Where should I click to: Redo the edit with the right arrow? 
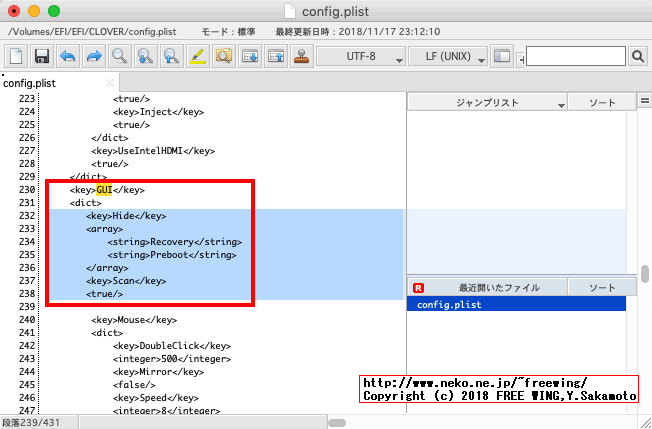tap(94, 56)
